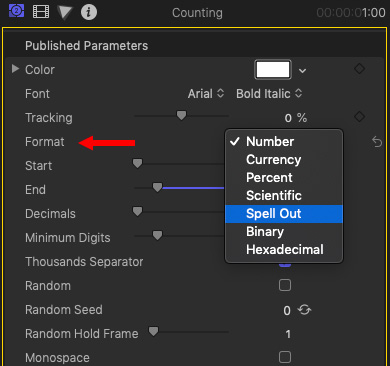Enable the Random checkbox
The image size is (390, 366).
tap(285, 285)
